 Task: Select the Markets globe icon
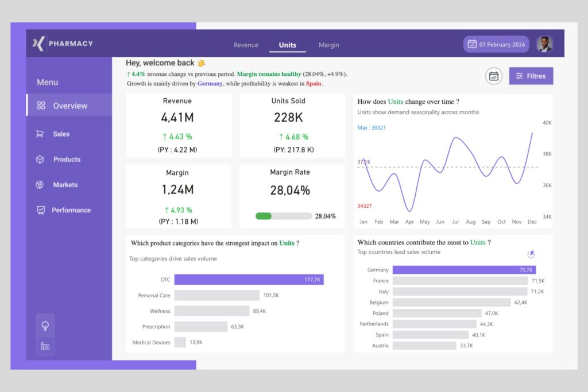38,184
